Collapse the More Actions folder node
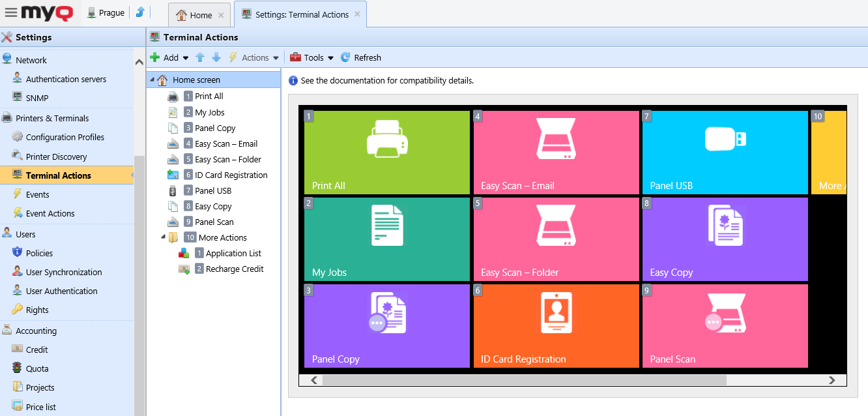The width and height of the screenshot is (868, 416). click(164, 237)
